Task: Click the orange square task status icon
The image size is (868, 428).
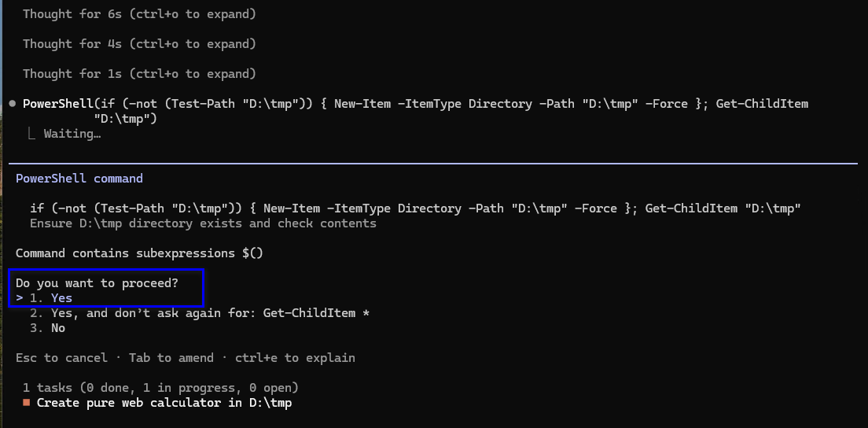Action: click(27, 403)
